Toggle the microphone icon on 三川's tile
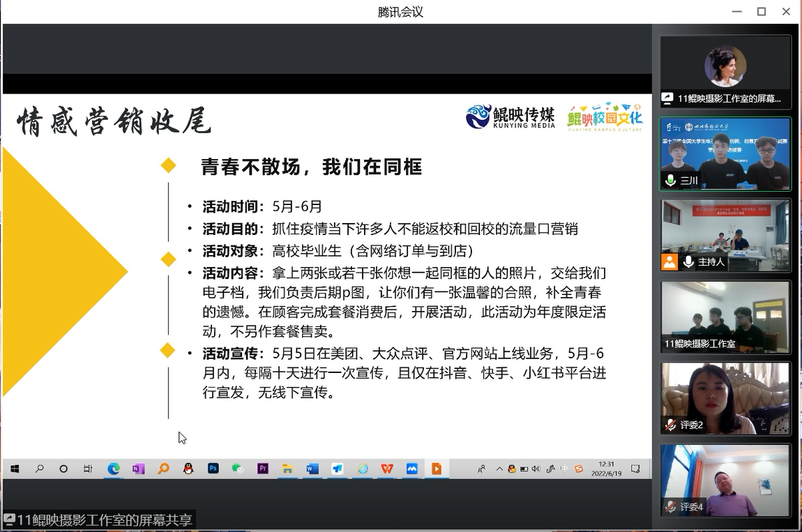This screenshot has width=802, height=532. (670, 181)
